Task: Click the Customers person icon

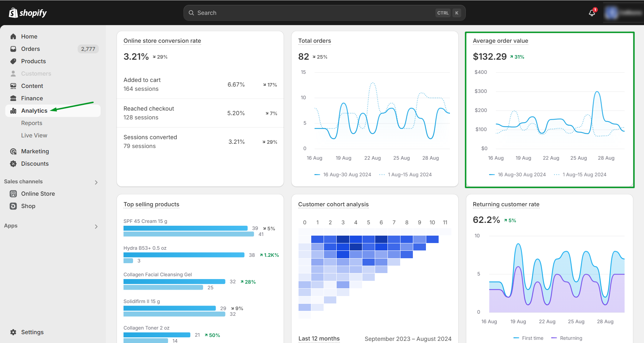Action: pos(13,73)
